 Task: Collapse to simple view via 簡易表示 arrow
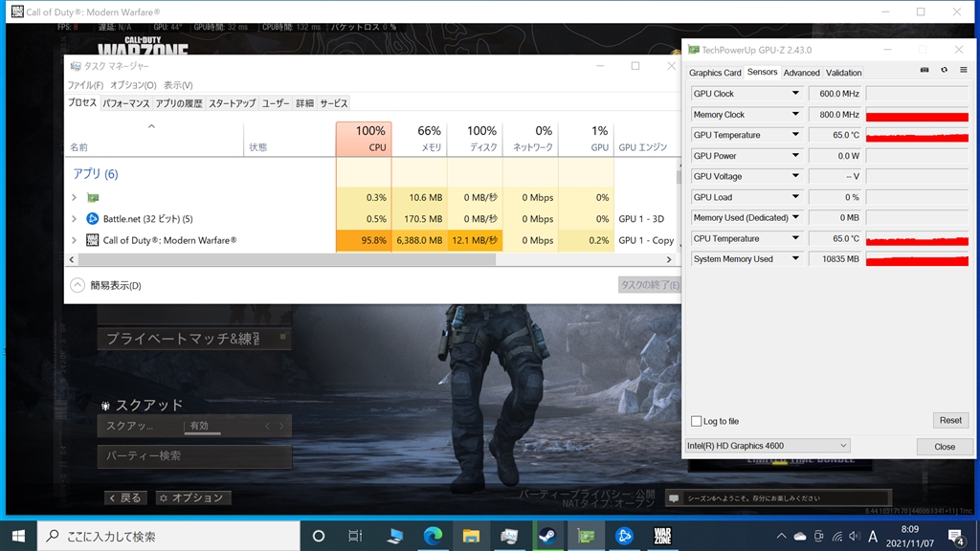pyautogui.click(x=77, y=285)
